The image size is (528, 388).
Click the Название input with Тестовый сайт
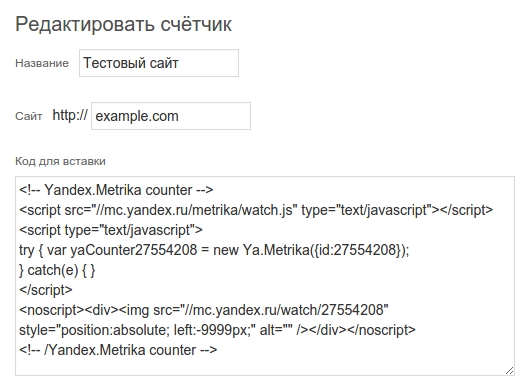[159, 63]
